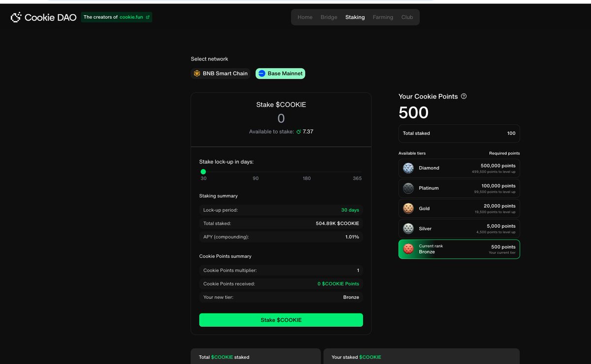
Task: Click the '5,000 points' Silver requirement
Action: [501, 226]
